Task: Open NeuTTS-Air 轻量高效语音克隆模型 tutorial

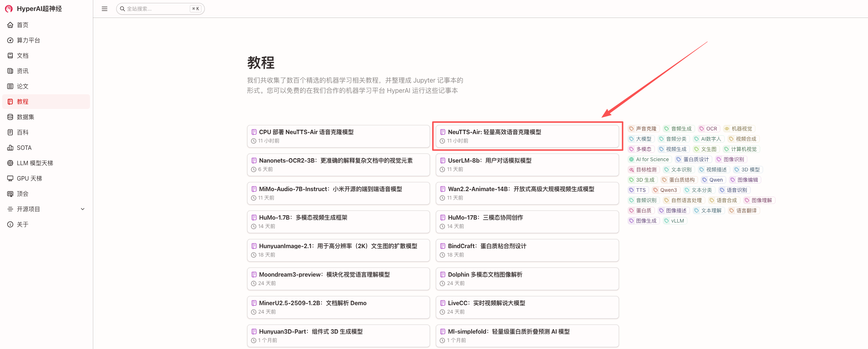Action: (527, 136)
